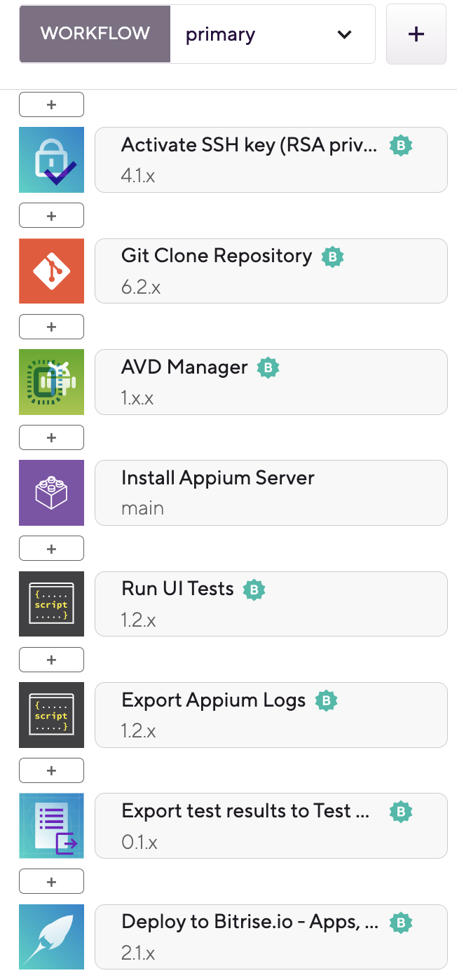Insert step between Activate SSH key and Git Clone
Image resolution: width=457 pixels, height=980 pixels.
pyautogui.click(x=51, y=215)
